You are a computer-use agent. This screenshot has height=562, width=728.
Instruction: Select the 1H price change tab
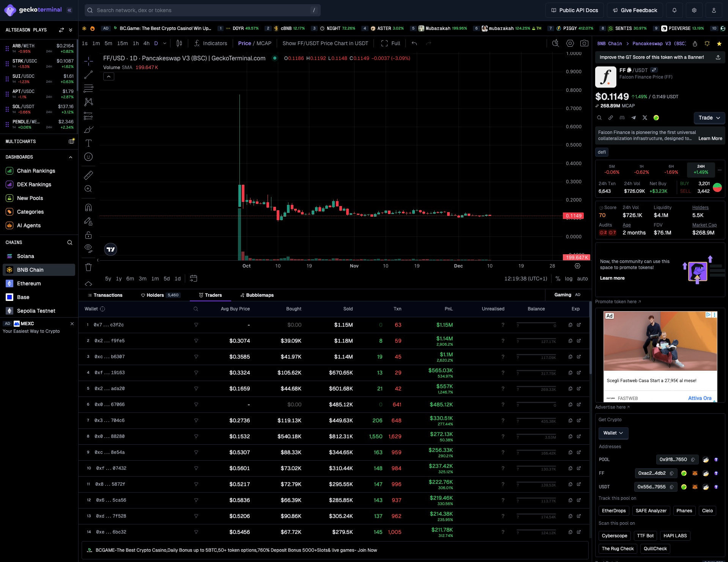[x=641, y=170]
